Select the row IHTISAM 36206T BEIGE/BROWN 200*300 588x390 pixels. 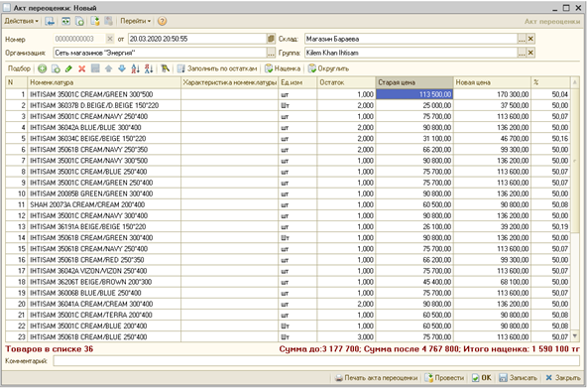tap(288, 282)
